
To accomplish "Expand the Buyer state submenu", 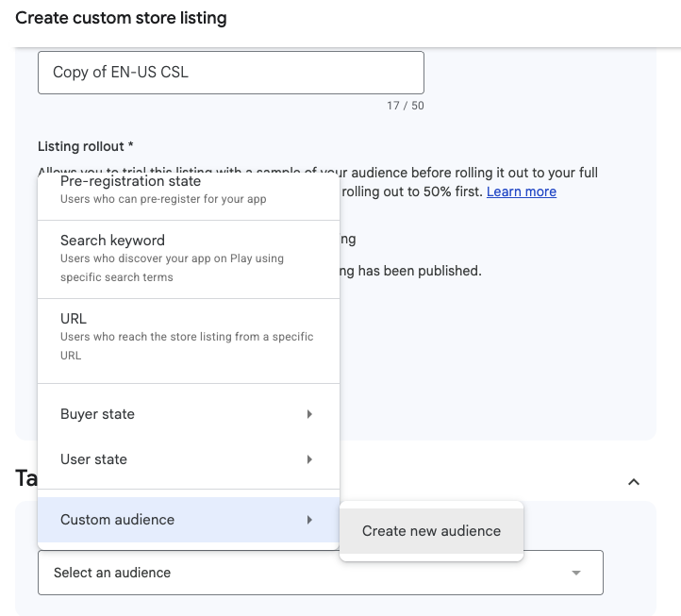I will (189, 414).
